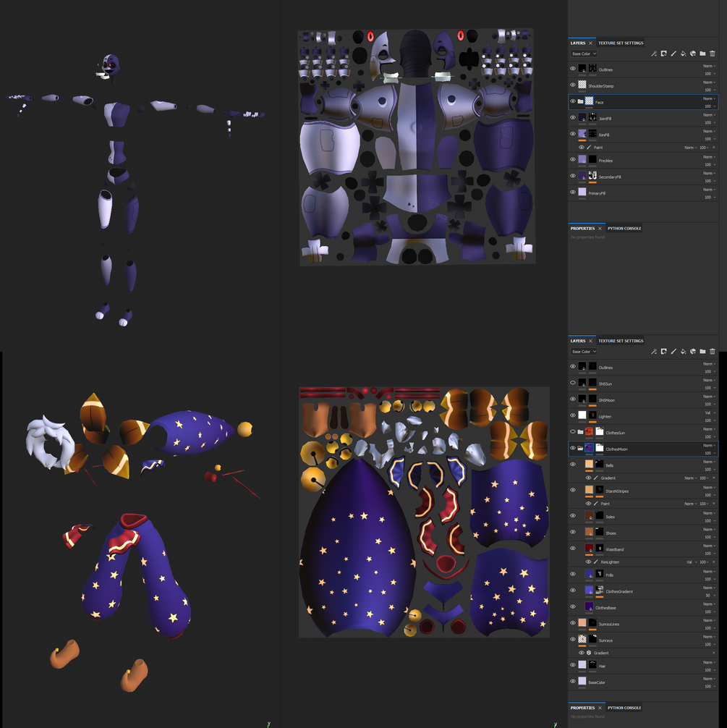Hide the JointFill layer
Screen dimensions: 727x728
[x=573, y=117]
